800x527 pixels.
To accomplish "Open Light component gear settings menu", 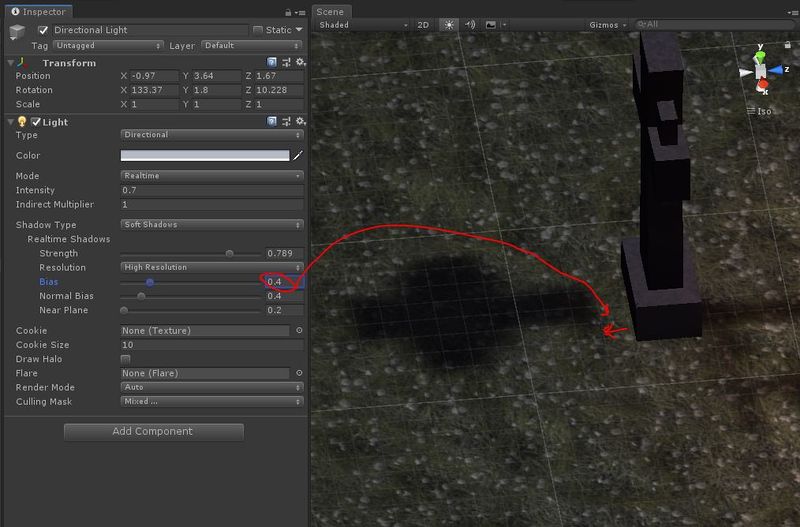I will (x=301, y=121).
